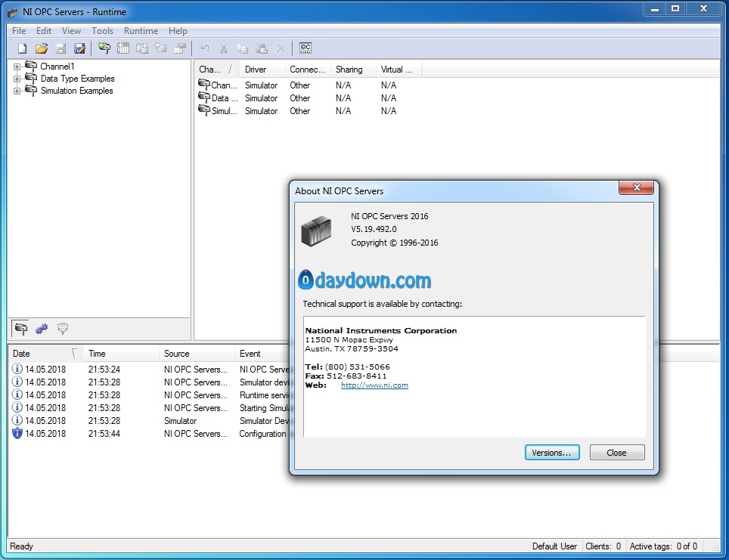Screen dimensions: 729x560
Task: Click the Virtual ... column header
Action: click(x=399, y=70)
